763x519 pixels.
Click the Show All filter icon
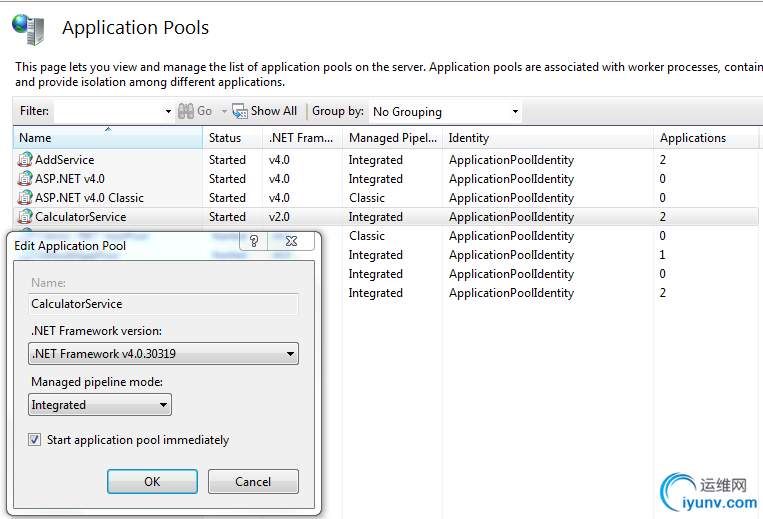coord(240,111)
